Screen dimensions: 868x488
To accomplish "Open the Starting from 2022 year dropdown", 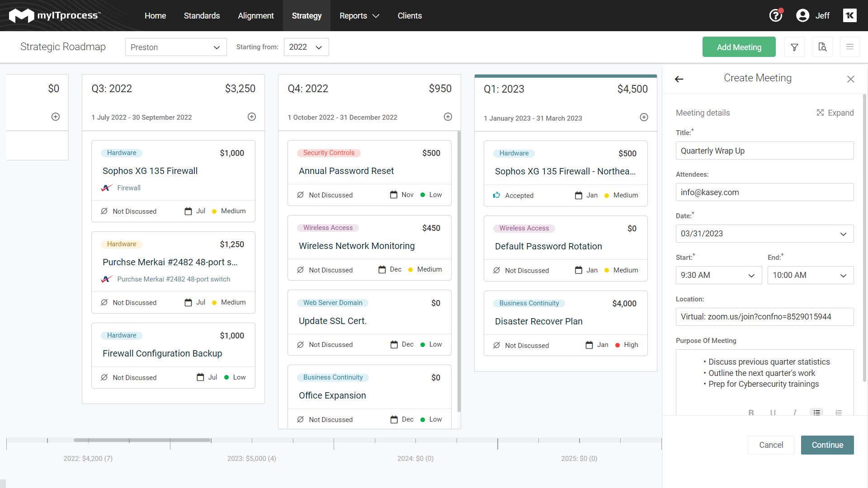I will tap(306, 47).
